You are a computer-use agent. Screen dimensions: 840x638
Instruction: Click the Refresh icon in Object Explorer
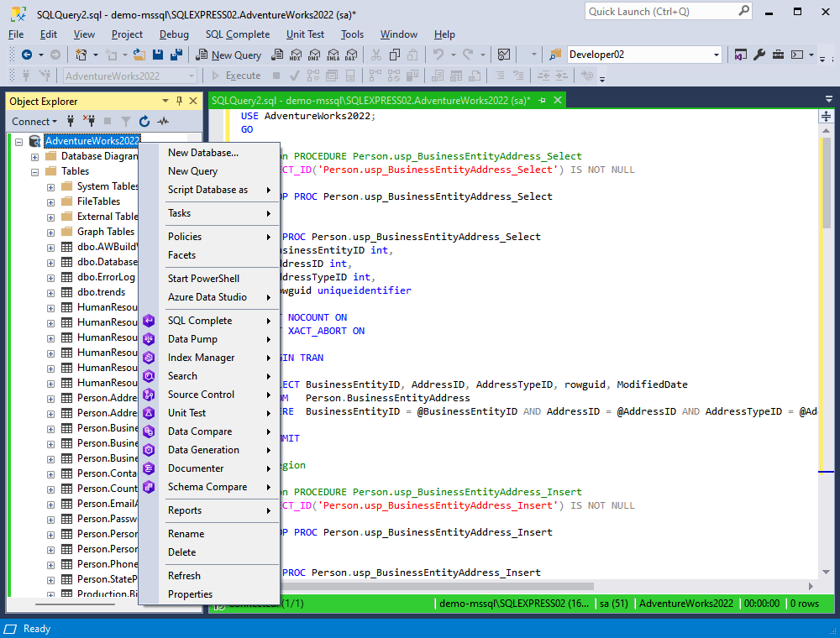coord(144,122)
